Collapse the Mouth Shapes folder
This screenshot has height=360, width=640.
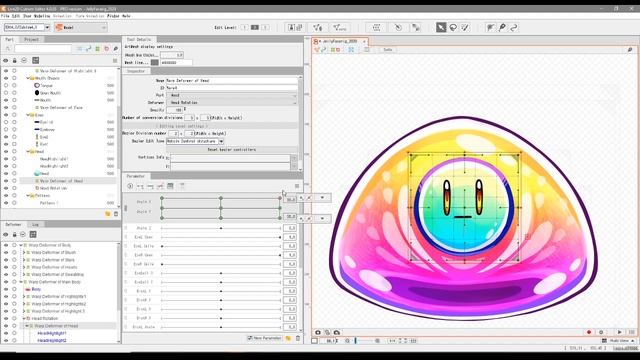[x=28, y=78]
